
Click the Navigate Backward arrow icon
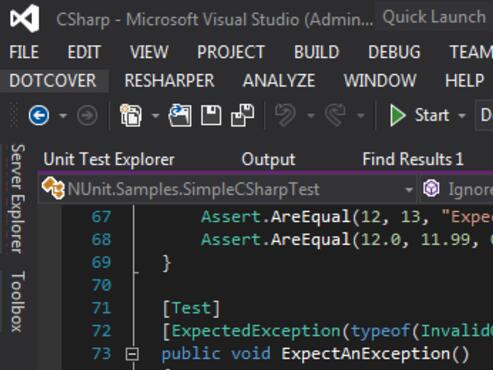pos(39,115)
